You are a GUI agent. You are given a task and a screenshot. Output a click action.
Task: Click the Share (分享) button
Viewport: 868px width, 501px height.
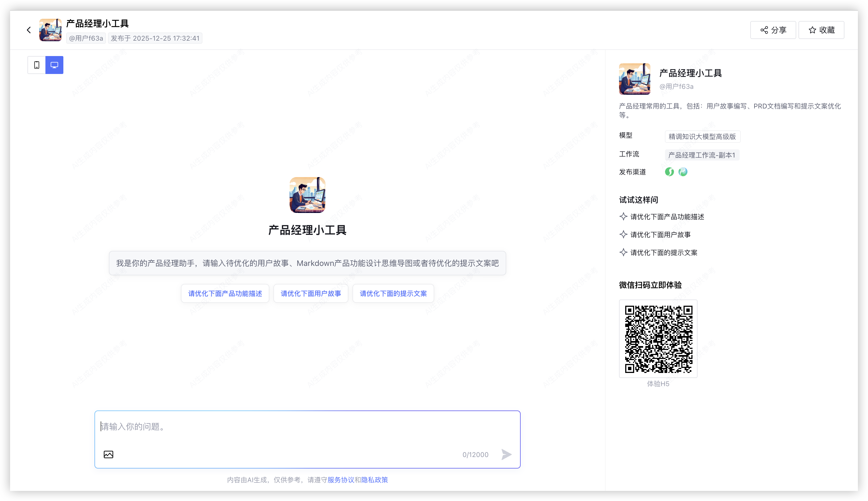pos(773,30)
